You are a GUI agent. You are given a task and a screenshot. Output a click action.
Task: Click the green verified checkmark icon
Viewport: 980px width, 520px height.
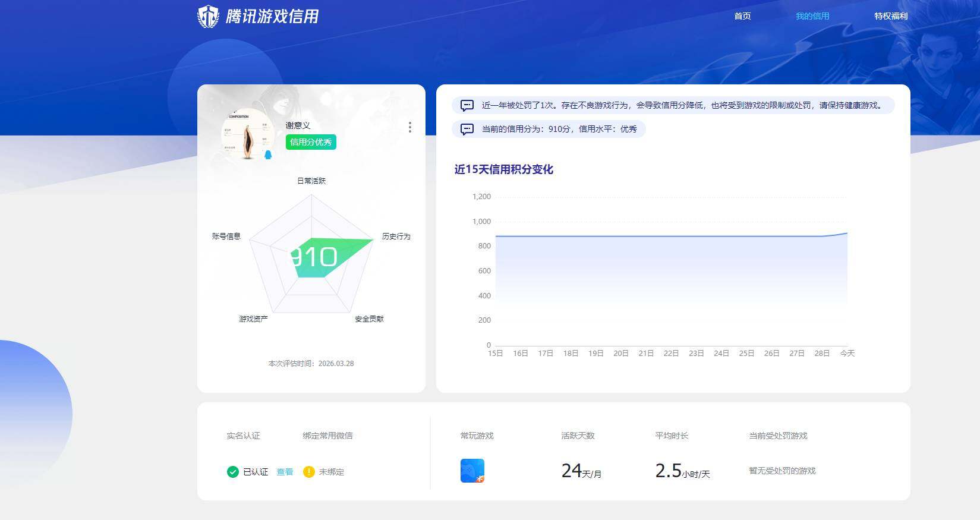pos(233,472)
